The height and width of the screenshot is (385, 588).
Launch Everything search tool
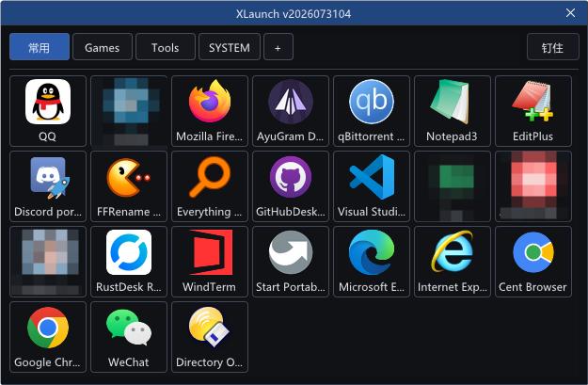(210, 186)
